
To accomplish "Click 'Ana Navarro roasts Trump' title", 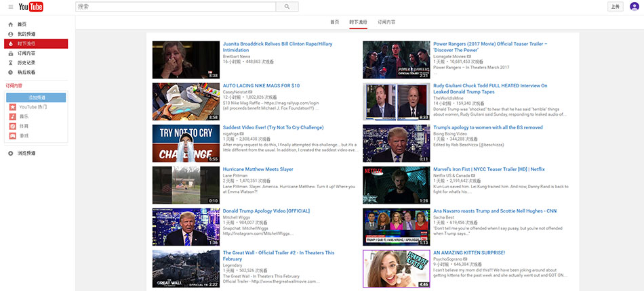I will (495, 211).
